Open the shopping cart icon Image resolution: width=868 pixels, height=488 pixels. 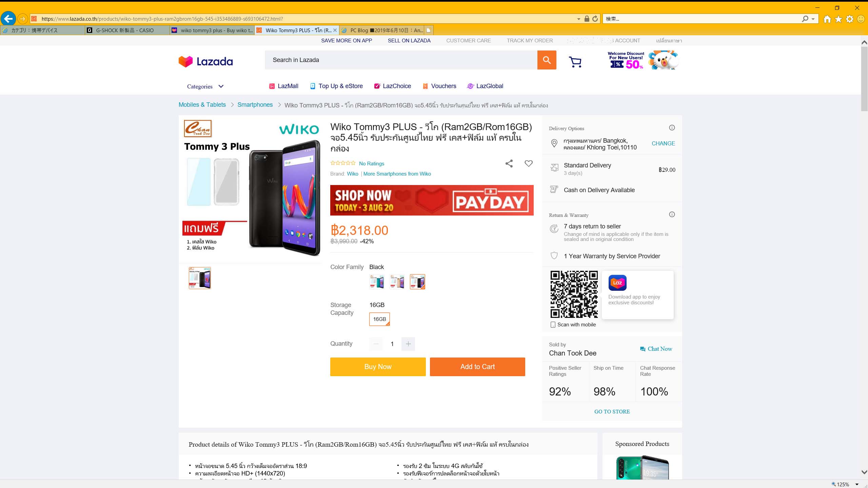[x=575, y=62]
